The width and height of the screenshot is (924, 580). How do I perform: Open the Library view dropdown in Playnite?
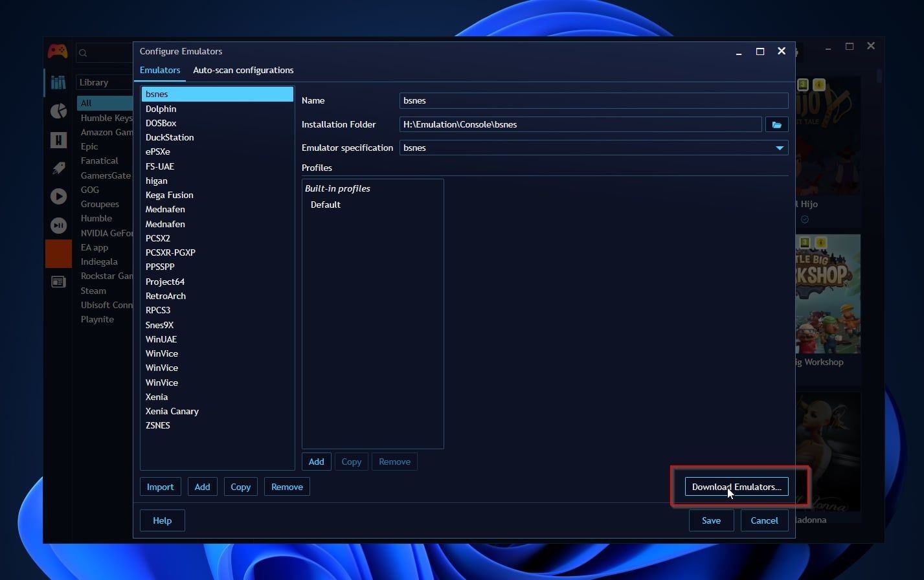coord(105,82)
